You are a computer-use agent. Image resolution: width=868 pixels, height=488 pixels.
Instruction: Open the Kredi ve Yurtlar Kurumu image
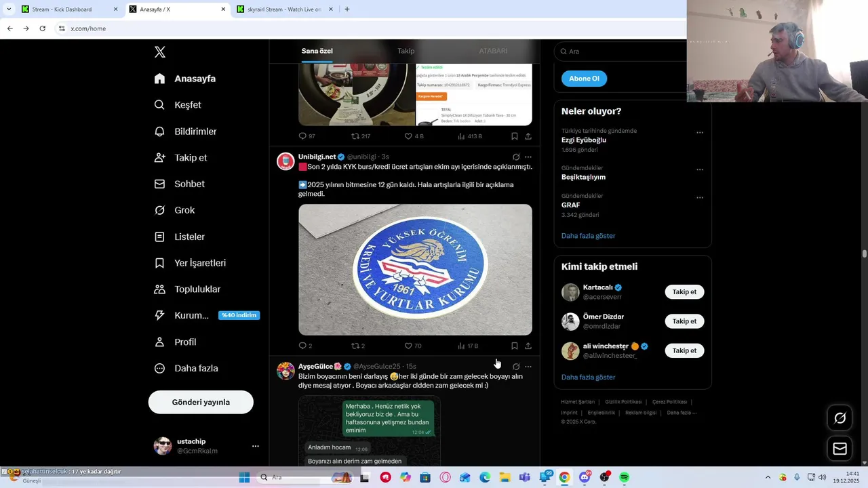click(x=415, y=270)
